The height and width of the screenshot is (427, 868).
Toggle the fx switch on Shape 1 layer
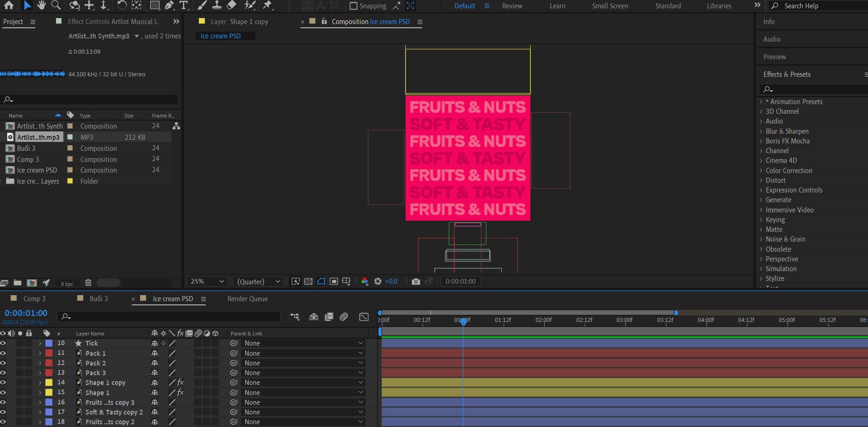pyautogui.click(x=180, y=392)
